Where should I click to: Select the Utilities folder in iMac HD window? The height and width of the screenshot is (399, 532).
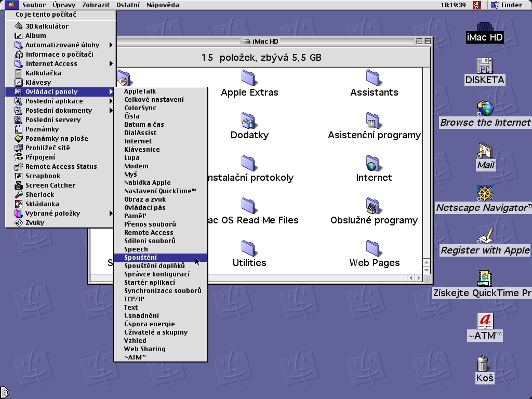[249, 248]
